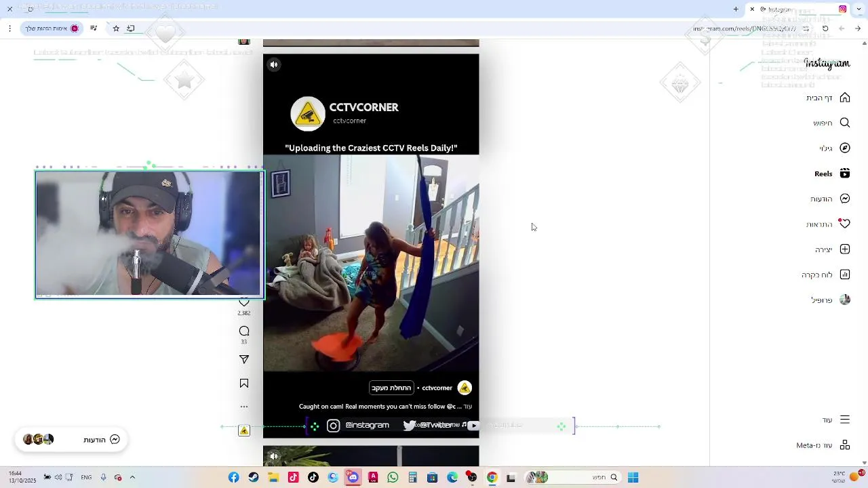Expand the caption with עוד link
Viewport: 868px width, 488px height.
(x=468, y=407)
